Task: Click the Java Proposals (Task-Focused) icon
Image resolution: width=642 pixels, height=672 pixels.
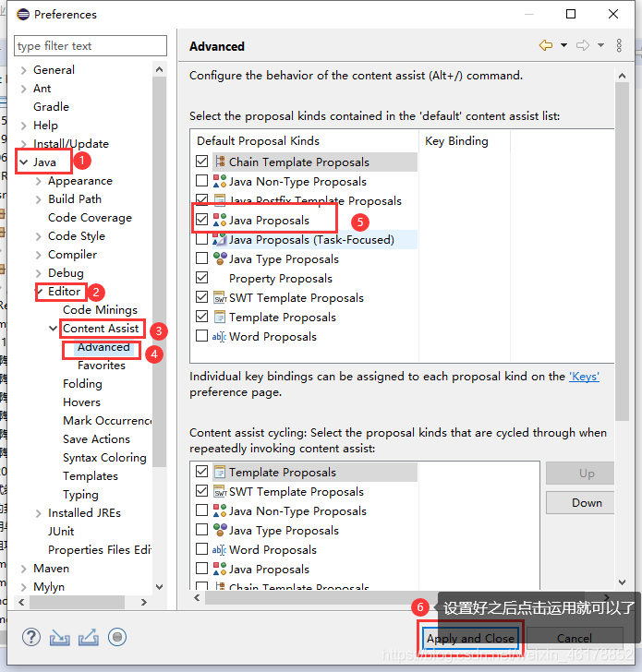Action: tap(220, 239)
